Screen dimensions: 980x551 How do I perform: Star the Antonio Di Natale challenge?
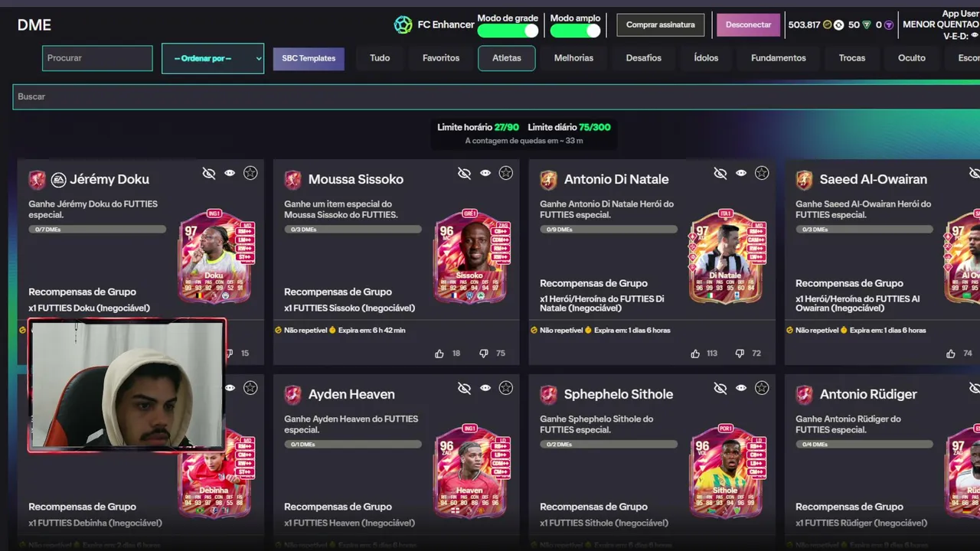(762, 173)
